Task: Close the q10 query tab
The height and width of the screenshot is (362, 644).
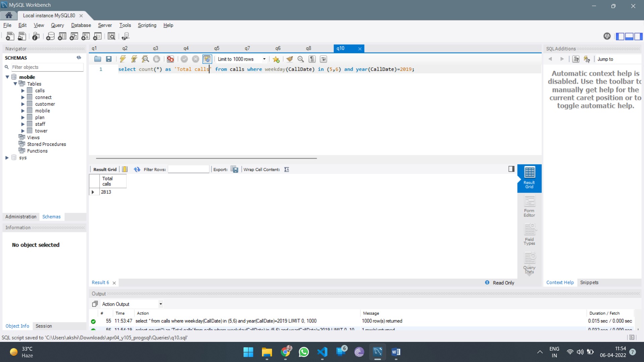Action: click(x=360, y=49)
